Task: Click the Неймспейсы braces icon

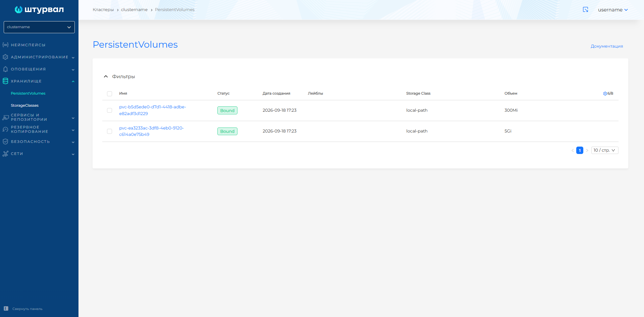Action: (5, 45)
